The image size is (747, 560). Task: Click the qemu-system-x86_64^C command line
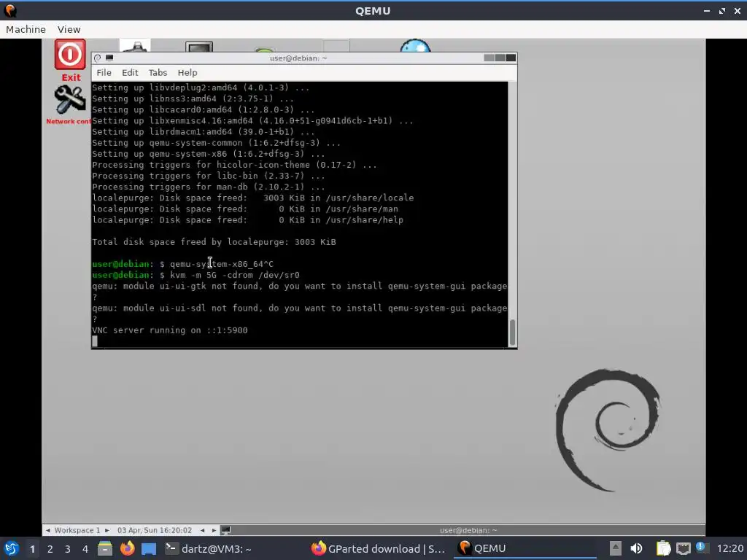pos(183,264)
